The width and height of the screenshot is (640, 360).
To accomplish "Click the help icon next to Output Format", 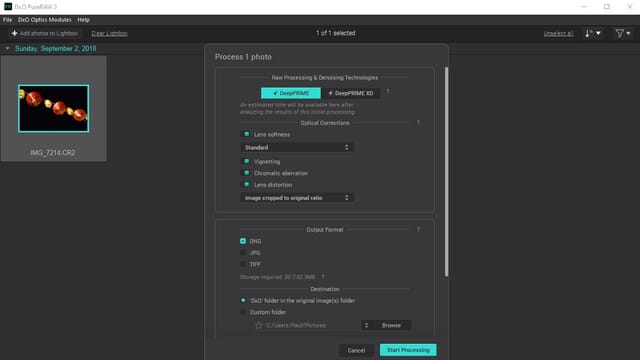I will (x=418, y=229).
